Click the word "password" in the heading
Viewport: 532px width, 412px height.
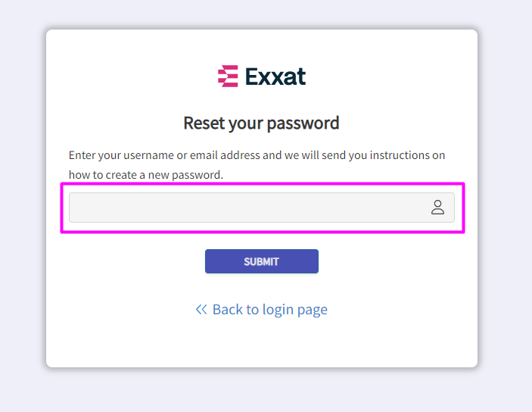point(306,123)
